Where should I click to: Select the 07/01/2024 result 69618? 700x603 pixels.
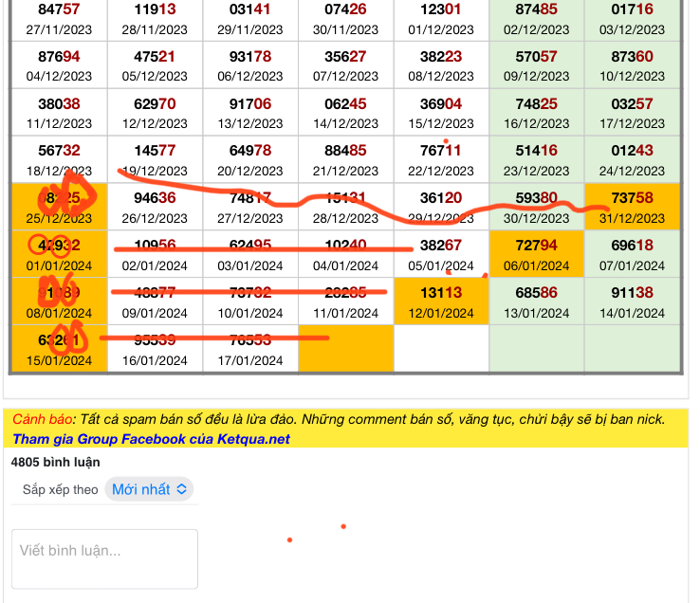[633, 254]
